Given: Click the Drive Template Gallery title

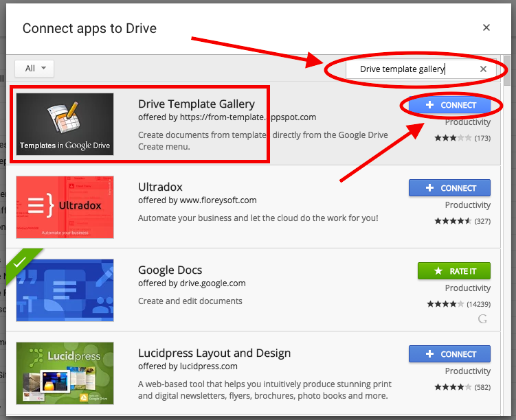Looking at the screenshot, I should 197,104.
